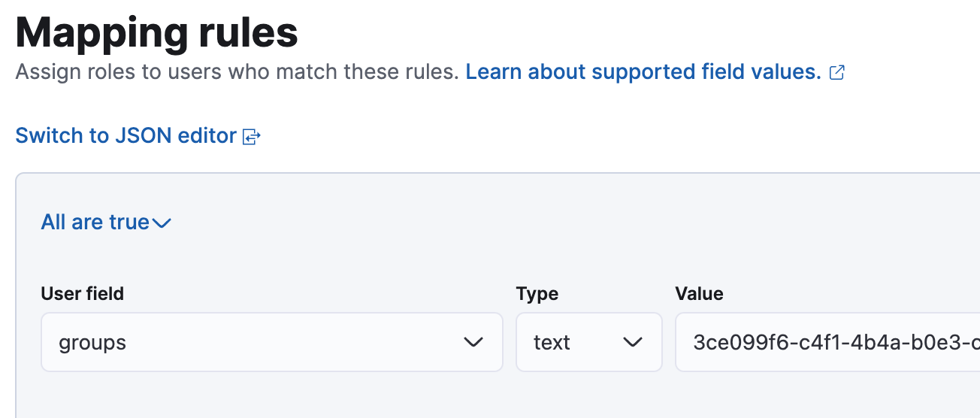
Task: Click the chevron beside All are true
Action: point(162,223)
